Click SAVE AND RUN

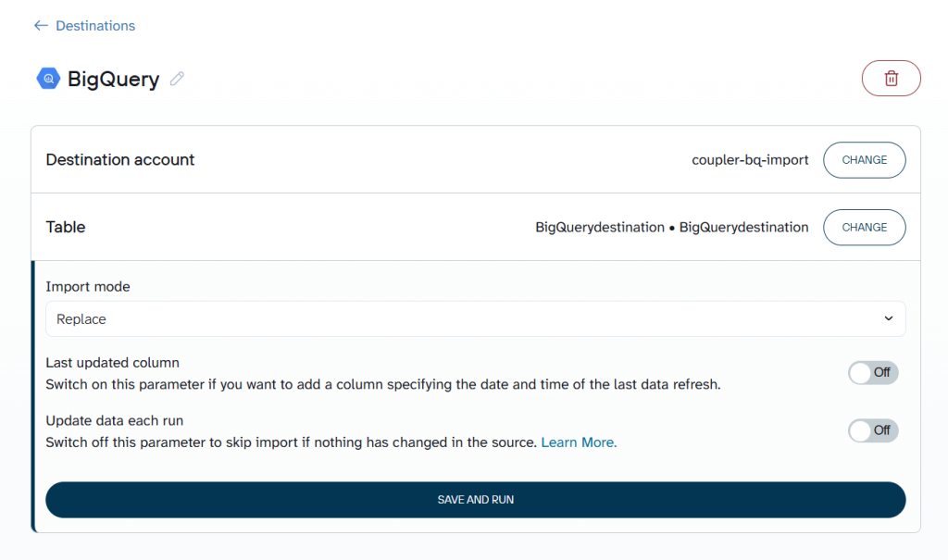click(476, 500)
